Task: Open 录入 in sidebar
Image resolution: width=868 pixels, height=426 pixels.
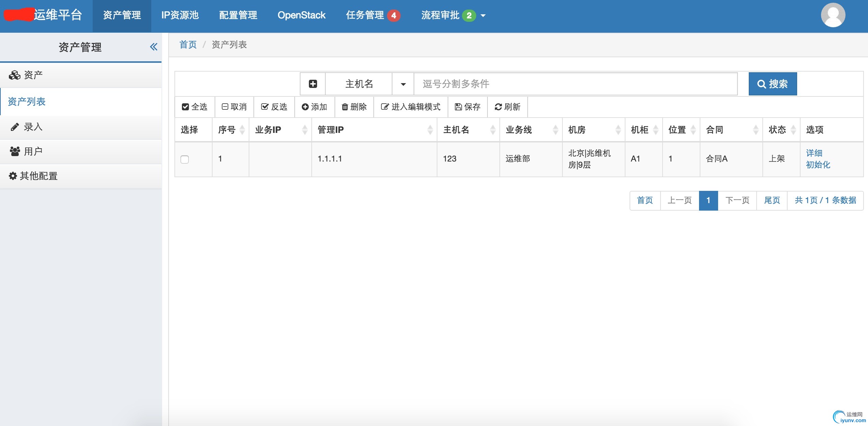Action: click(81, 127)
